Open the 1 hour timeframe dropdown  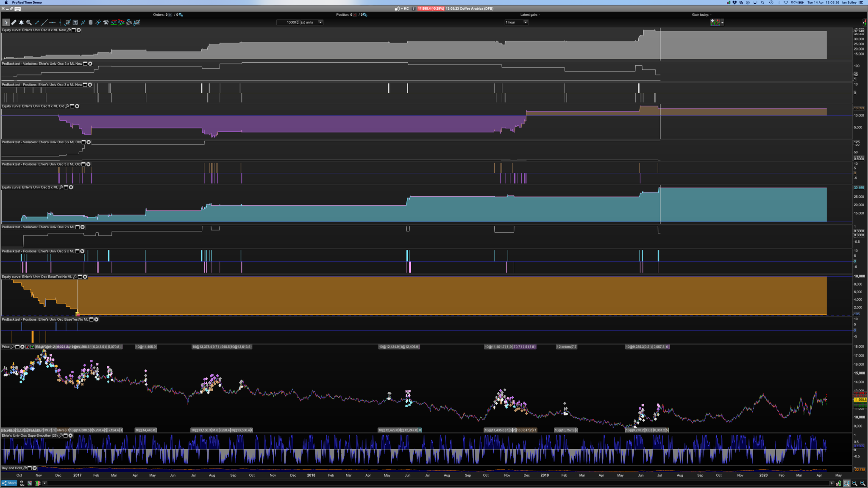coord(526,22)
